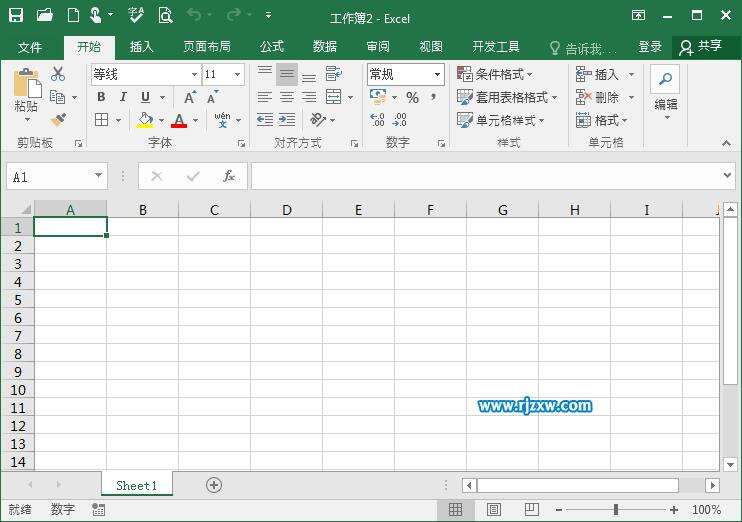
Task: Add a new sheet with plus button
Action: (214, 485)
